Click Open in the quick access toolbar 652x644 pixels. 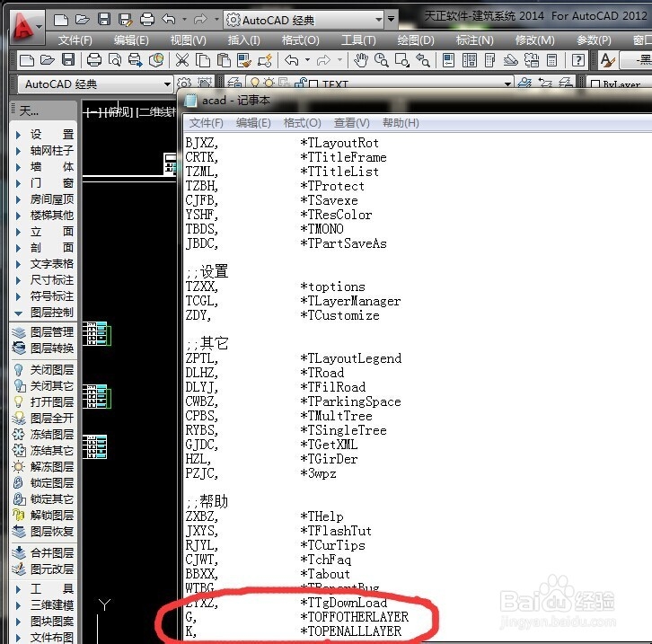pyautogui.click(x=83, y=20)
